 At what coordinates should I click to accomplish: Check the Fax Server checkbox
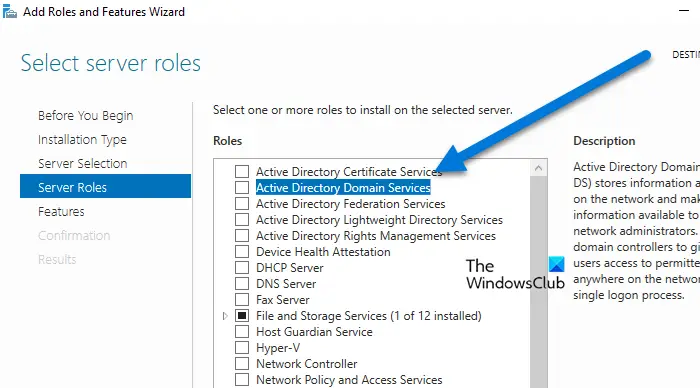point(242,300)
